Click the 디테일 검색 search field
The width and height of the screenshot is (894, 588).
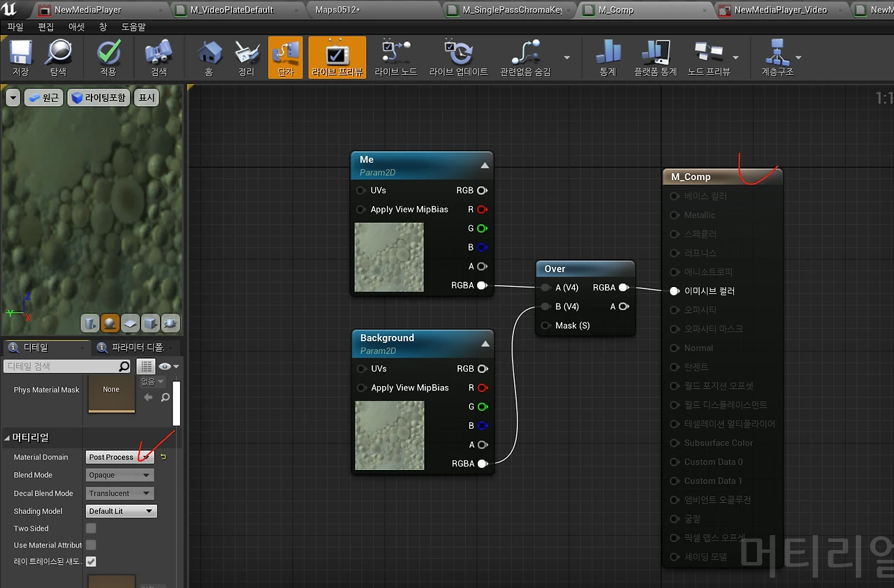pos(61,367)
